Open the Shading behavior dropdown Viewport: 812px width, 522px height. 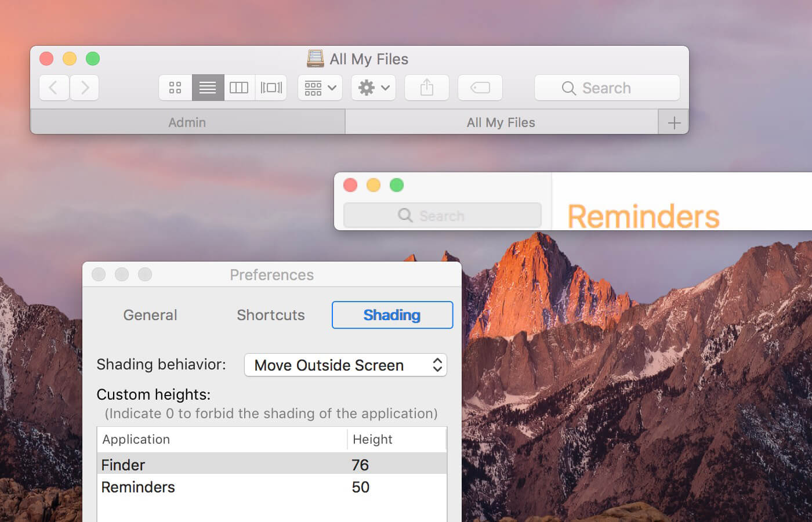(x=346, y=365)
